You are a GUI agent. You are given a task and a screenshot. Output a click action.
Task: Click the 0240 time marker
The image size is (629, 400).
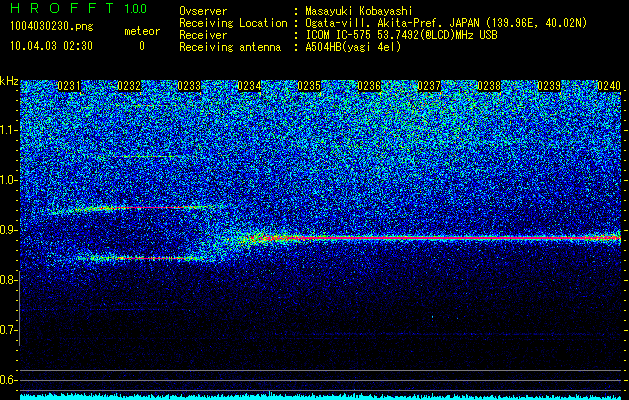(x=609, y=86)
